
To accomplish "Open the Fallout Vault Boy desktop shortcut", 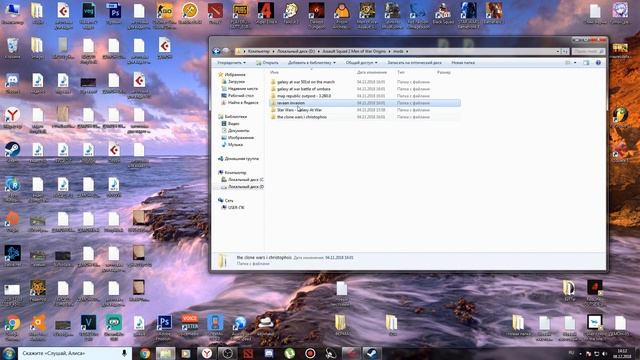I will pos(291,13).
